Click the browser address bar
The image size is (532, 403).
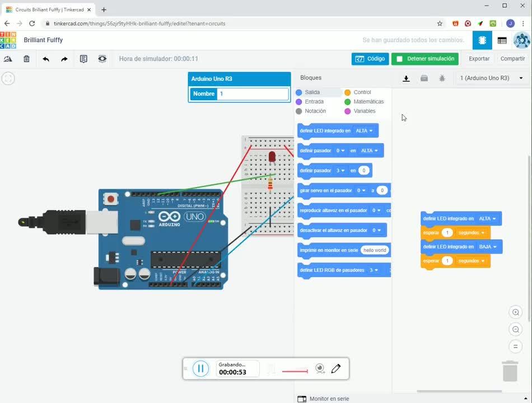237,24
